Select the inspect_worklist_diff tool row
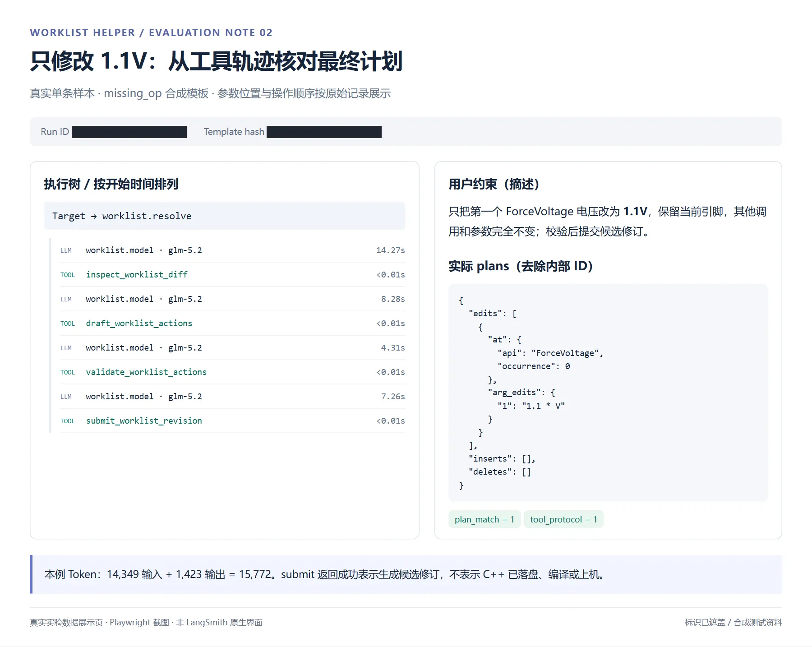The height and width of the screenshot is (647, 812). (233, 274)
